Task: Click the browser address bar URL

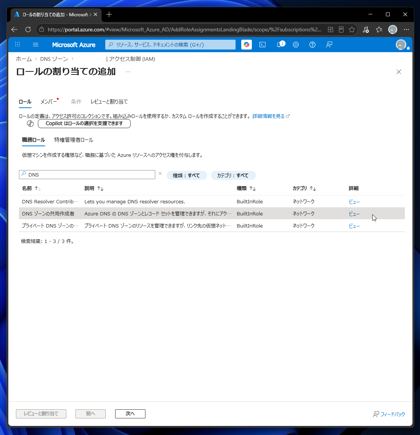Action: (x=184, y=30)
